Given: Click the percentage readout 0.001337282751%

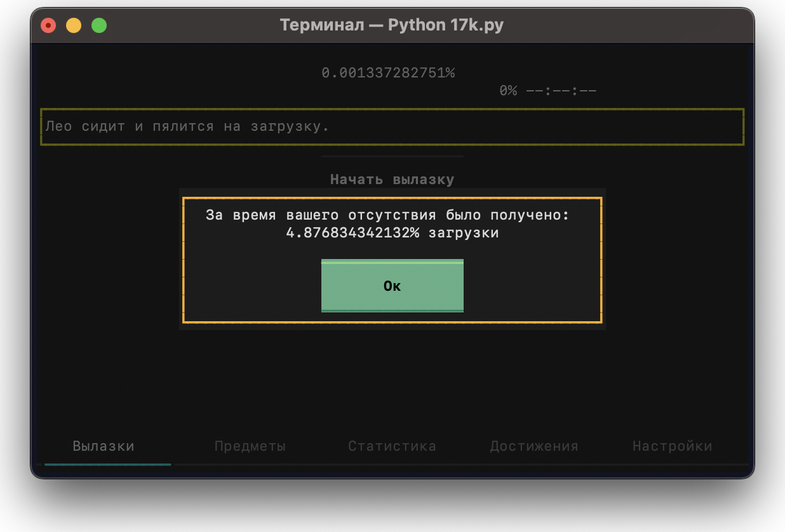Looking at the screenshot, I should pyautogui.click(x=388, y=72).
